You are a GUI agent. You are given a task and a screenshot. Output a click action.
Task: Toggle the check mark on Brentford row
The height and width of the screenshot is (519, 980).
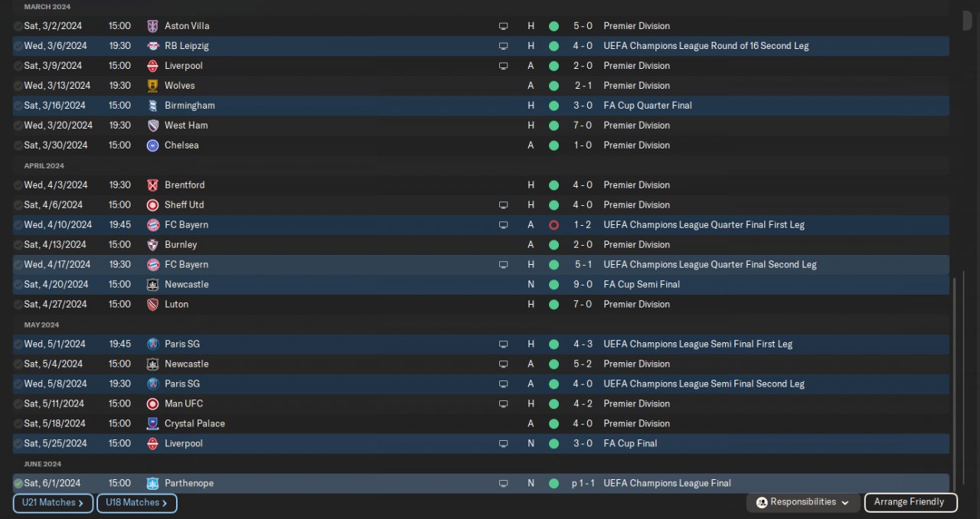[x=18, y=185]
